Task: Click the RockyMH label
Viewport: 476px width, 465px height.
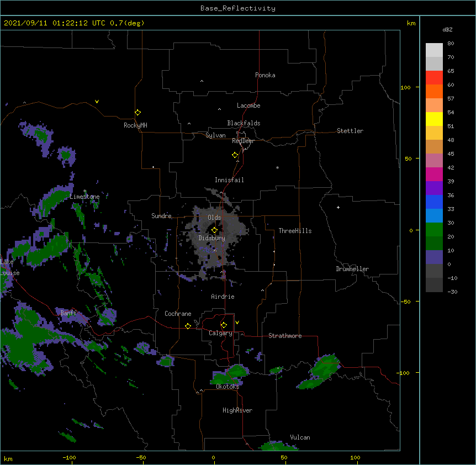Action: [135, 125]
